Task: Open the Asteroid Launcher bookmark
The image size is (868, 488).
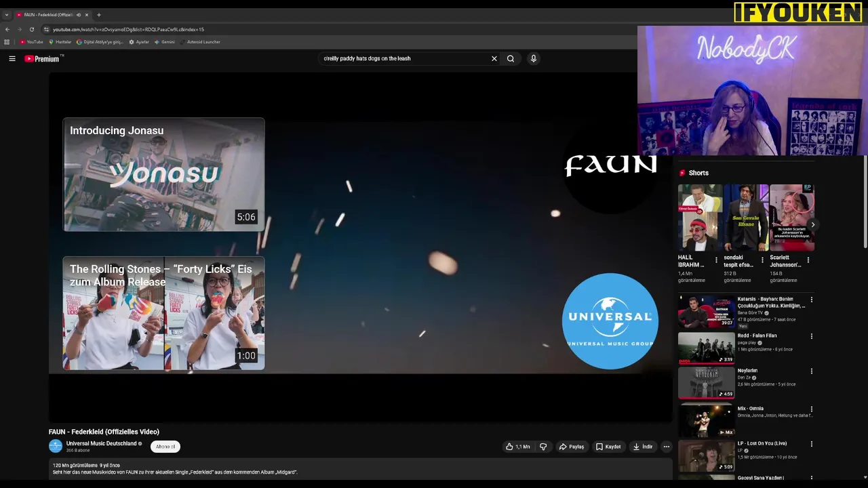Action: point(201,42)
